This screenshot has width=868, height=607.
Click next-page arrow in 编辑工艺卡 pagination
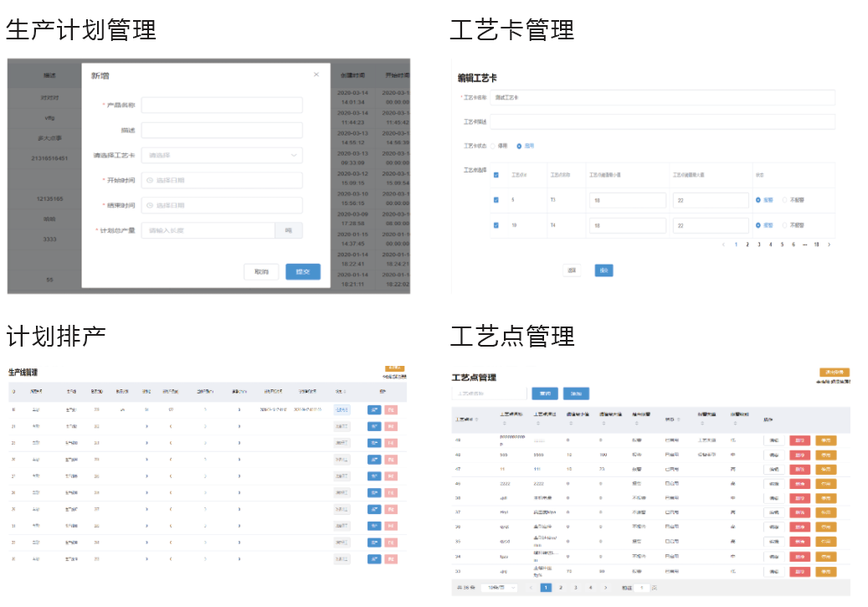click(829, 244)
